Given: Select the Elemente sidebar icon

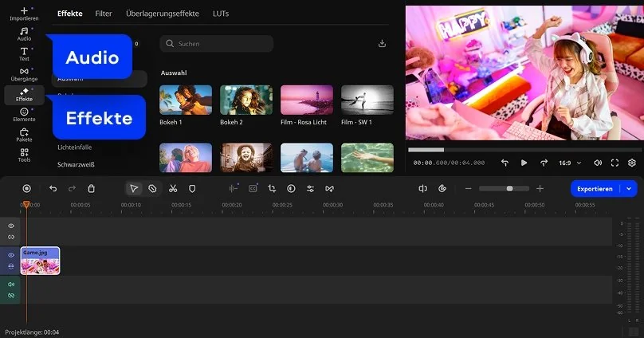Looking at the screenshot, I should point(24,115).
